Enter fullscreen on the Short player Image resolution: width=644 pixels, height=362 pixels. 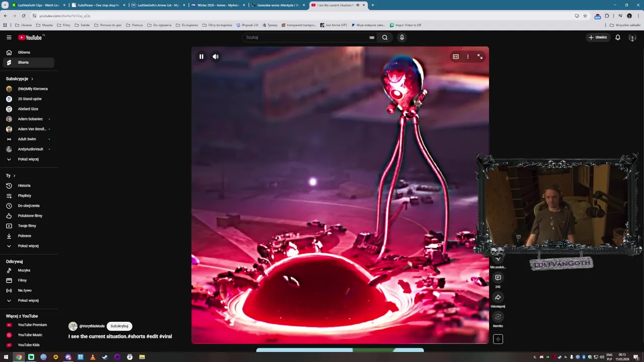(x=480, y=57)
